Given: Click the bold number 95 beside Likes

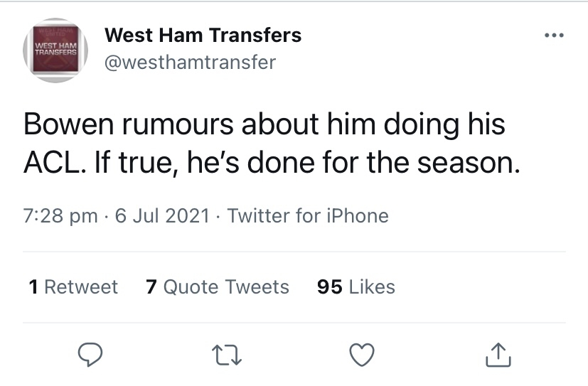Looking at the screenshot, I should click(x=330, y=286).
